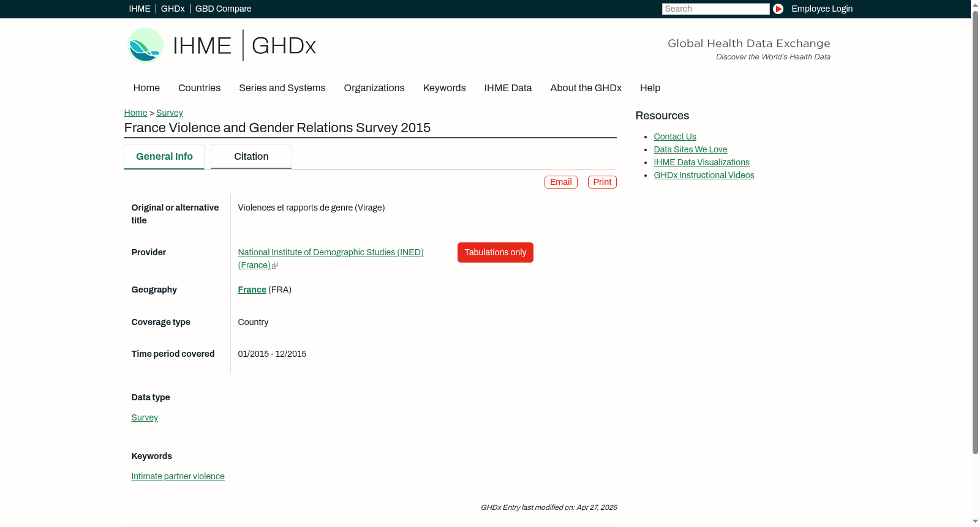Click the Data type section heading
The height and width of the screenshot is (527, 980).
pyautogui.click(x=151, y=398)
